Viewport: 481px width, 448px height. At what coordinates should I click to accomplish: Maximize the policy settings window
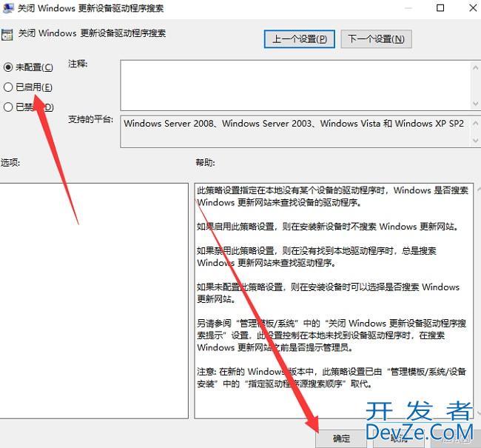[440, 8]
